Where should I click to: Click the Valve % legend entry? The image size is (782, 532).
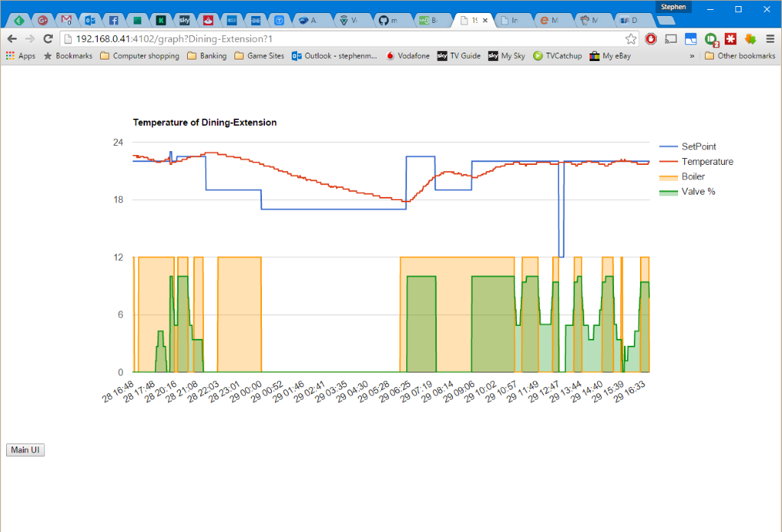tap(687, 192)
